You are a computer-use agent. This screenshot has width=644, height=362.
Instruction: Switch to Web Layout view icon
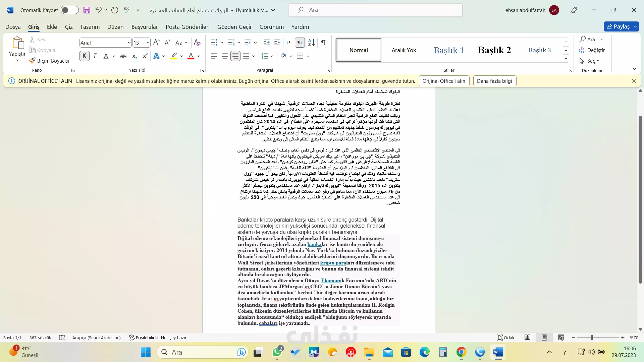point(561,338)
